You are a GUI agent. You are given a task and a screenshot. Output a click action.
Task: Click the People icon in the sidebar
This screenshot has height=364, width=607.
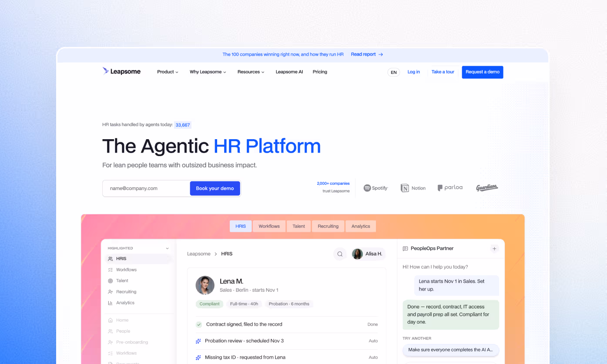(x=111, y=331)
